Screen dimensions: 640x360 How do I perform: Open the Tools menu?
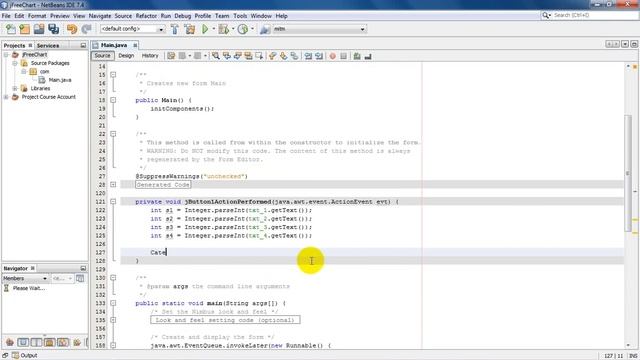coord(240,16)
